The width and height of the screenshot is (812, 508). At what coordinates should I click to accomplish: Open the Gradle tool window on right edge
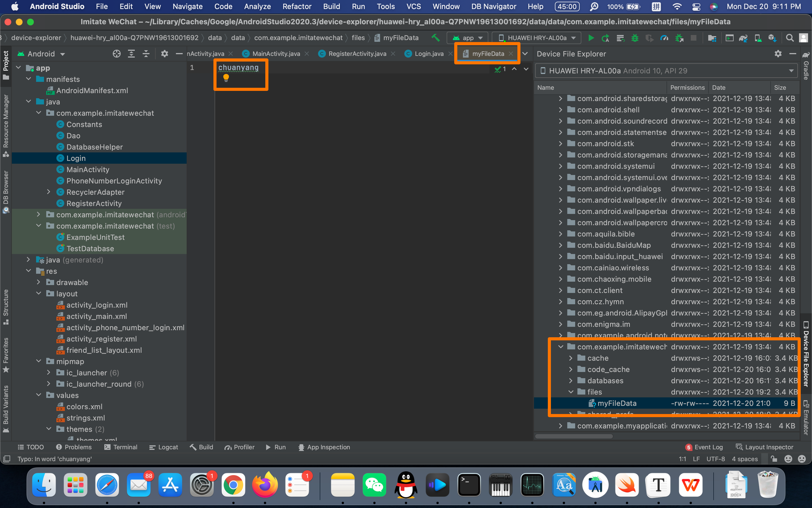coord(806,66)
